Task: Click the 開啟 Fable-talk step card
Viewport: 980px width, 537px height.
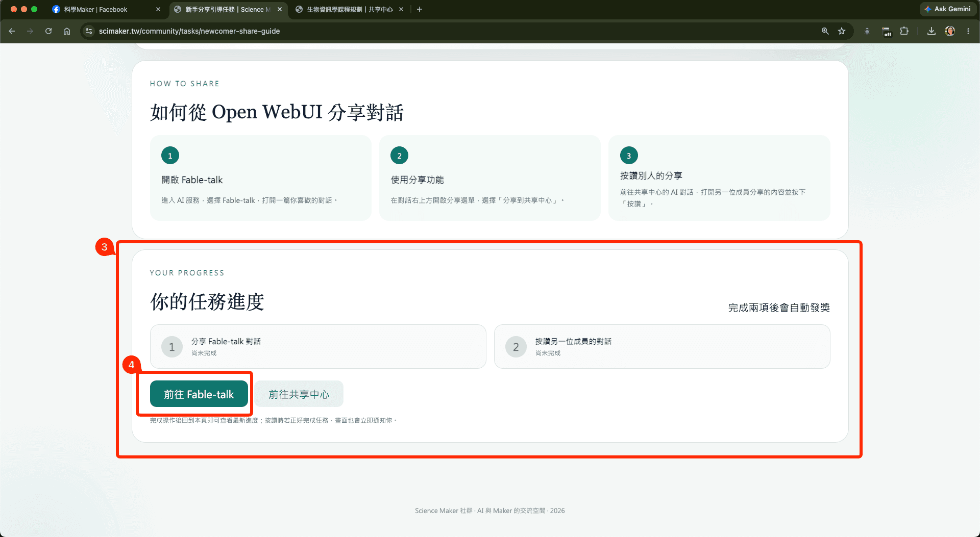Action: click(x=261, y=178)
